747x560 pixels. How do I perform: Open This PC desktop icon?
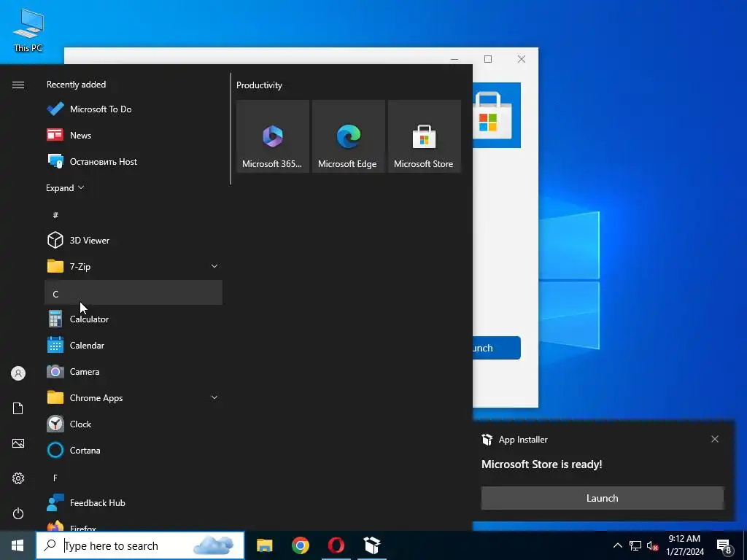click(x=28, y=31)
